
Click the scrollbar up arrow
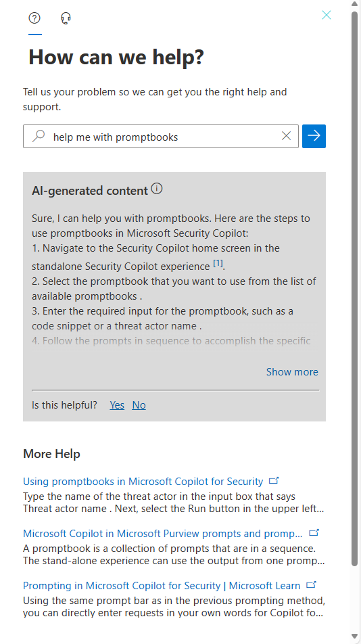(354, 4)
